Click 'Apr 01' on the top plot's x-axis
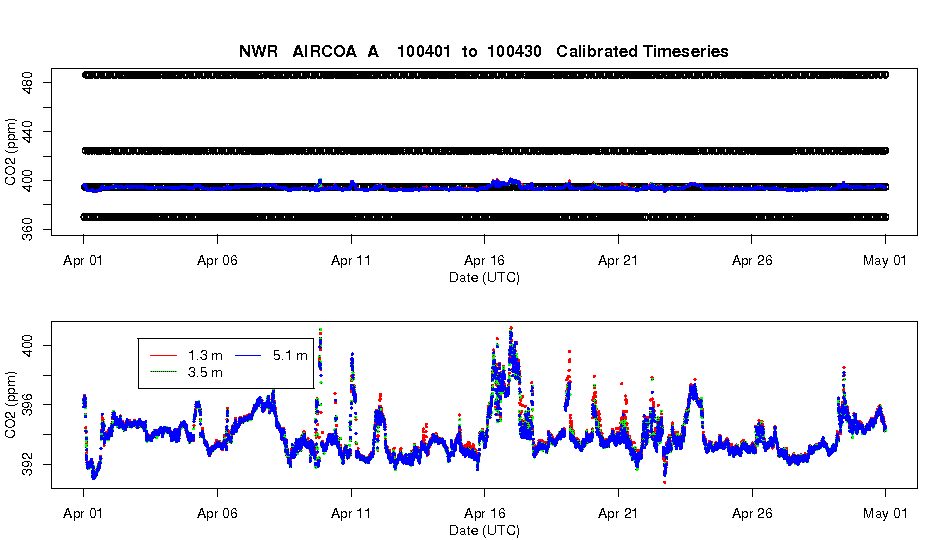 click(83, 260)
